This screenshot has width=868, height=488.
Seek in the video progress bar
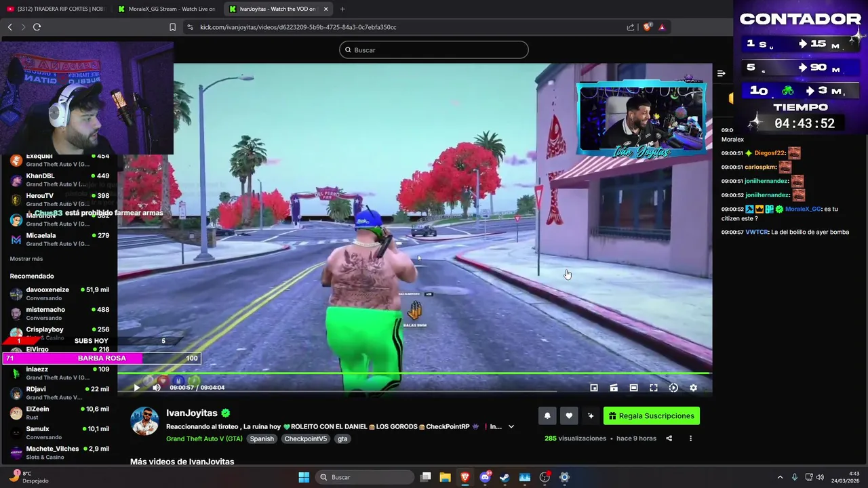414,373
